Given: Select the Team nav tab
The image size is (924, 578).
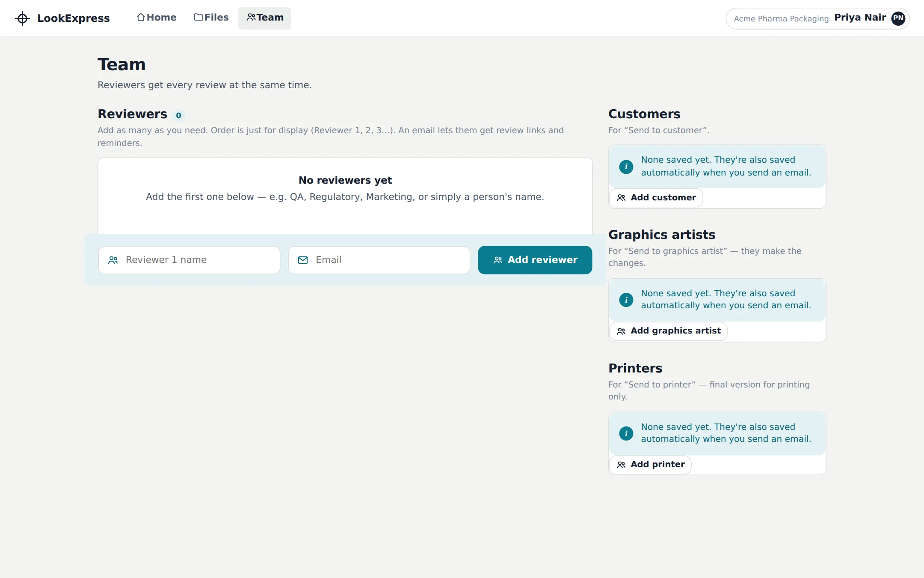Looking at the screenshot, I should coord(265,18).
